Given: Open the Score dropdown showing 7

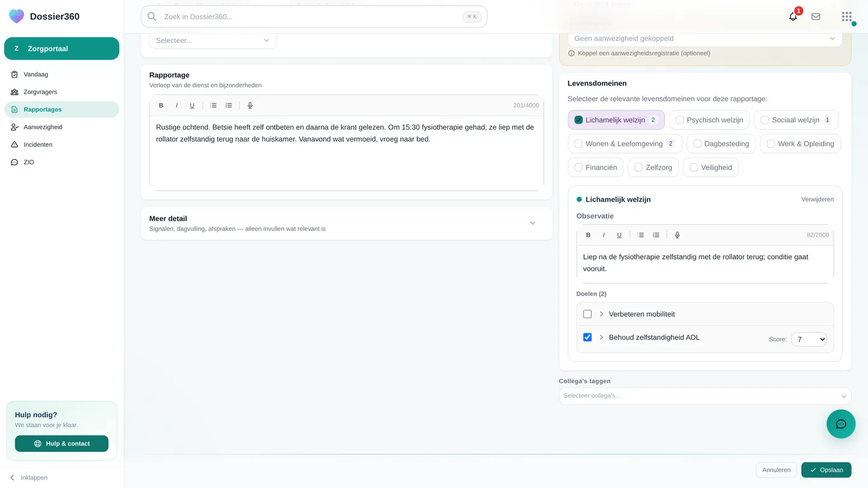Looking at the screenshot, I should [x=809, y=339].
